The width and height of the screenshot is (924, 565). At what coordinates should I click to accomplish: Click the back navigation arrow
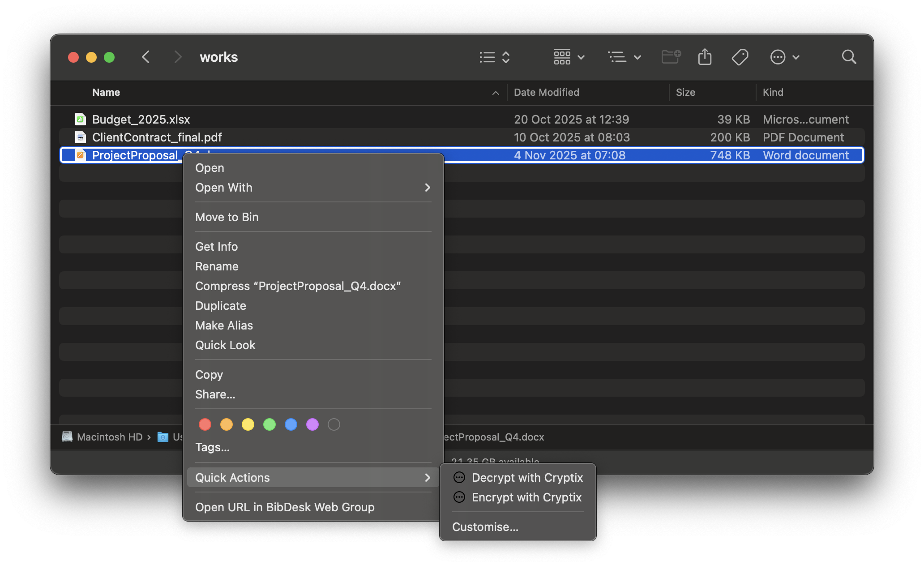coord(146,57)
